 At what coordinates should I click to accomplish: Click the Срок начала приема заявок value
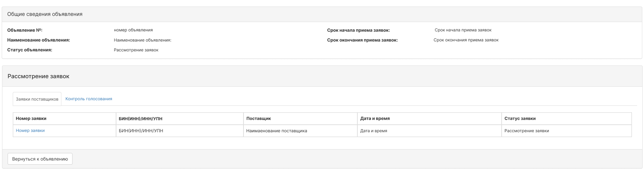point(463,30)
